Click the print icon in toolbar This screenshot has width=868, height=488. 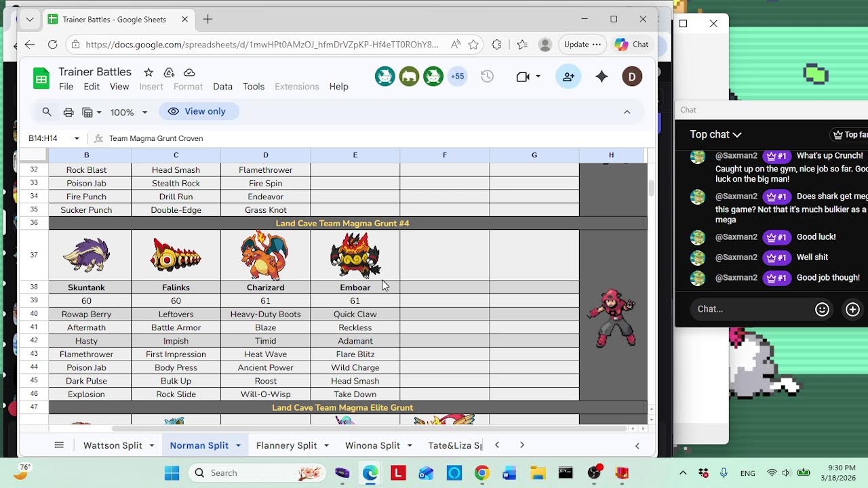68,112
